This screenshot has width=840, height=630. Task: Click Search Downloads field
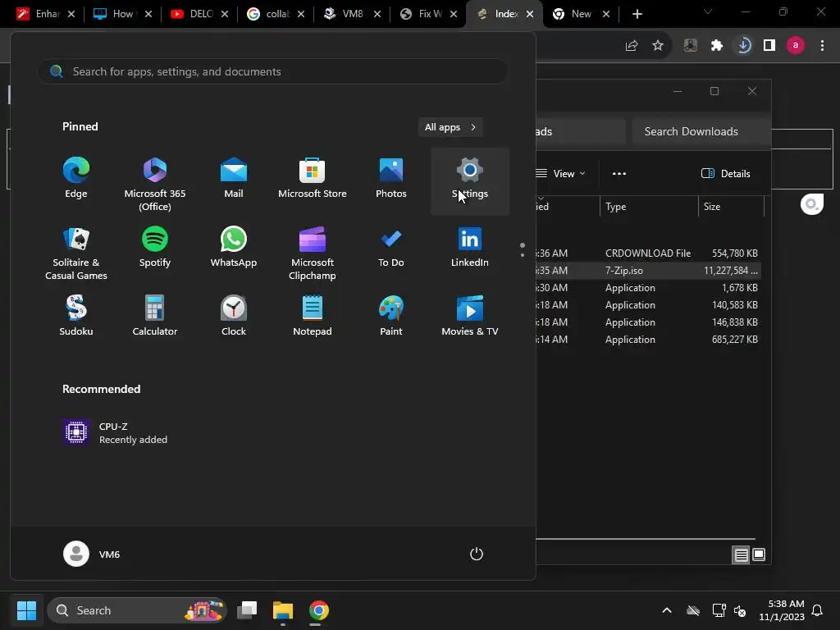click(701, 131)
